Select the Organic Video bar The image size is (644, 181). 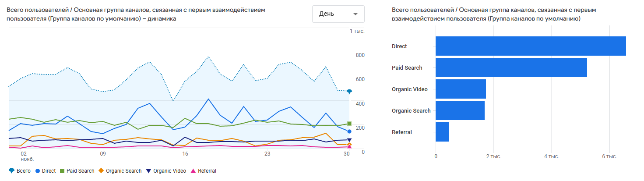click(461, 89)
